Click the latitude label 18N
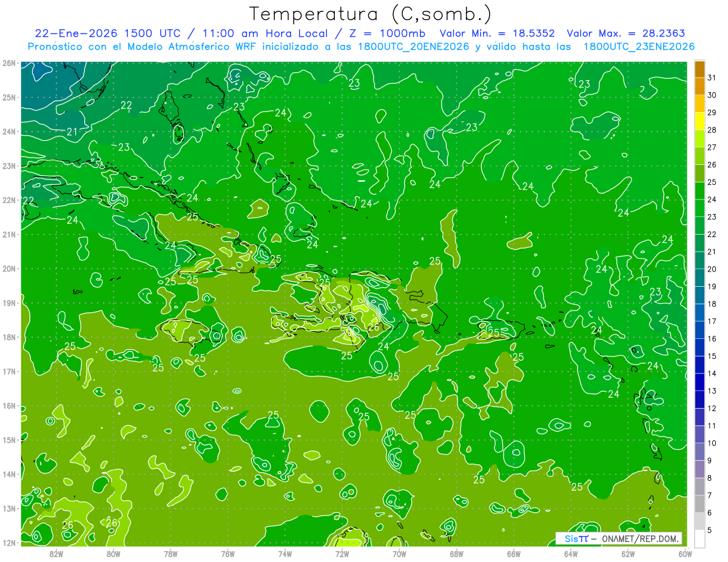The height and width of the screenshot is (562, 728). [9, 337]
